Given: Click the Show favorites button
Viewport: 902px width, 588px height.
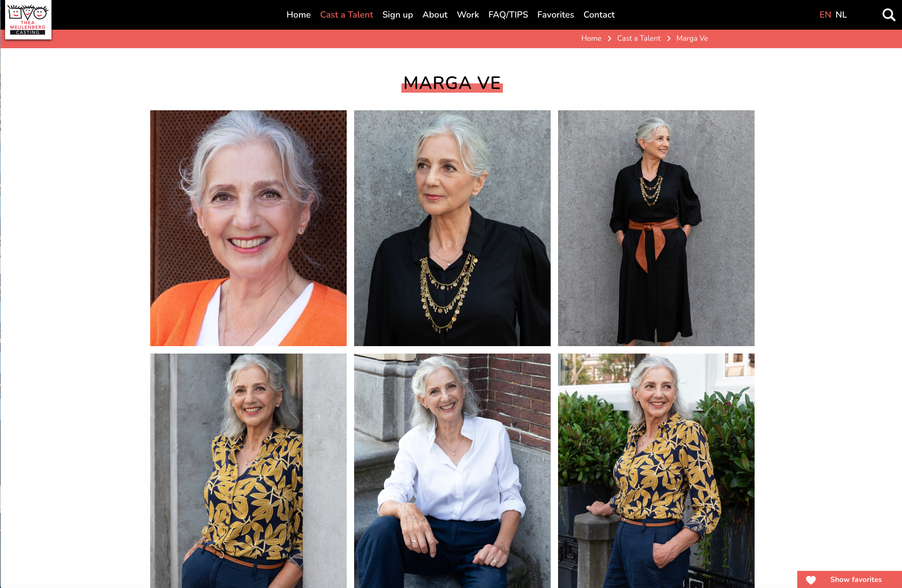Looking at the screenshot, I should (849, 580).
